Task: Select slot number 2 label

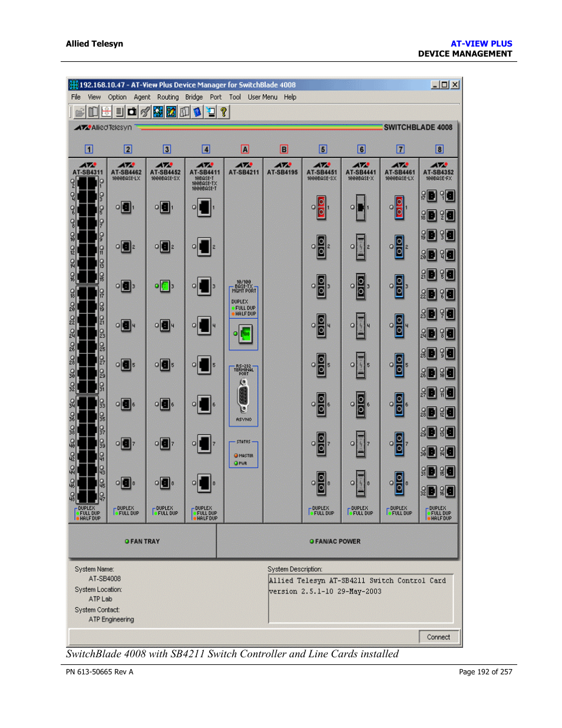Action: (128, 149)
